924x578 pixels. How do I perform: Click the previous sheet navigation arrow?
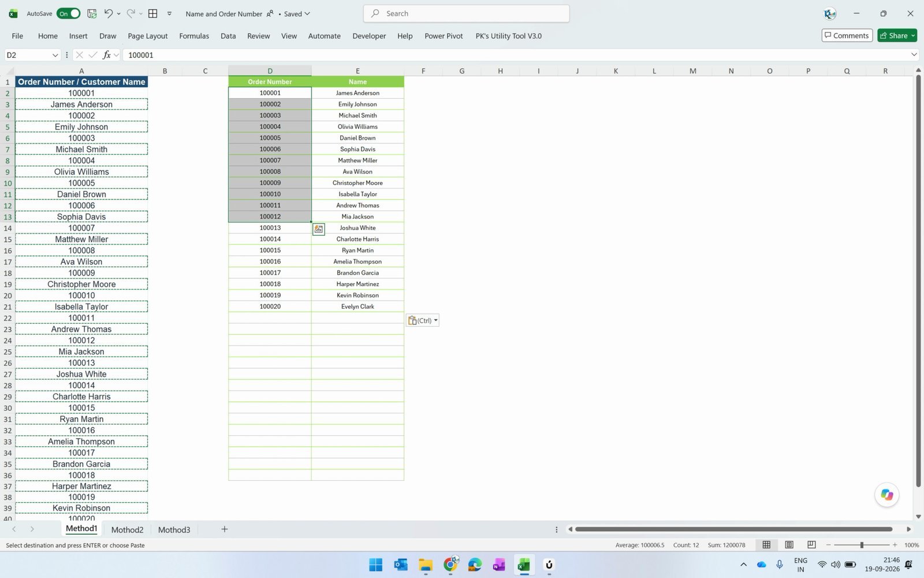click(x=14, y=529)
